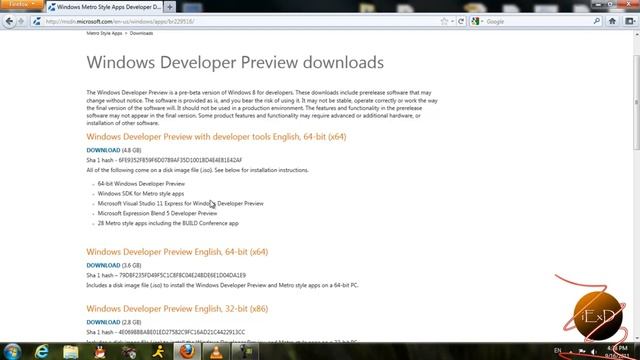Click list item Microsoft Expression Blend 5 Developer Preview
The width and height of the screenshot is (640, 360).
[x=158, y=213]
